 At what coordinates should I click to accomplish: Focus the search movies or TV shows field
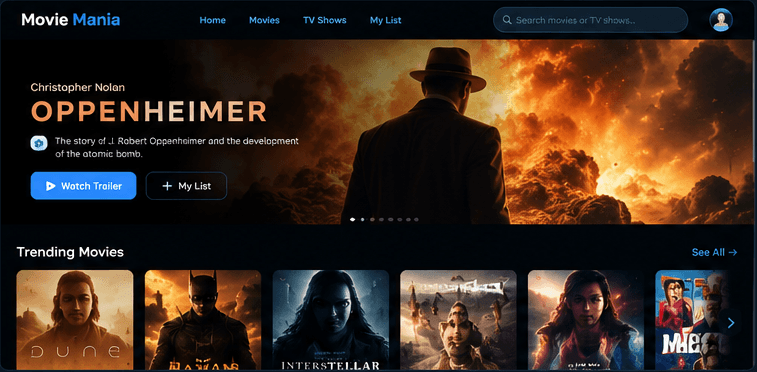click(x=590, y=20)
